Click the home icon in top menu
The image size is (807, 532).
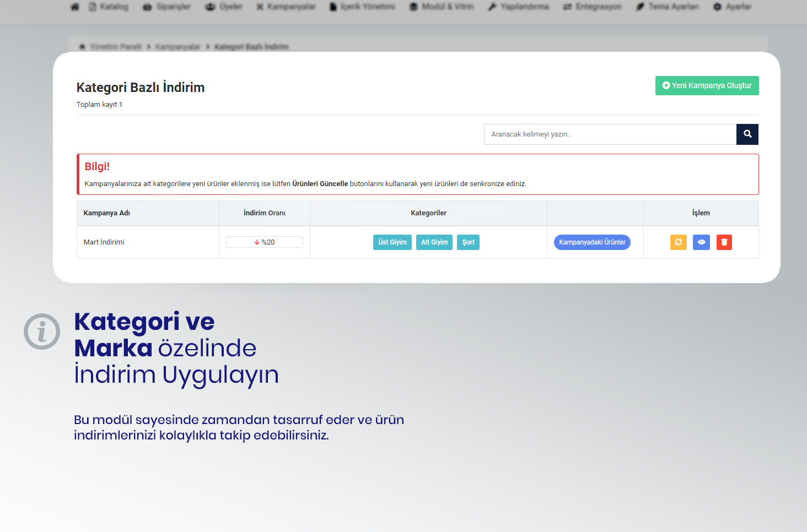(75, 7)
